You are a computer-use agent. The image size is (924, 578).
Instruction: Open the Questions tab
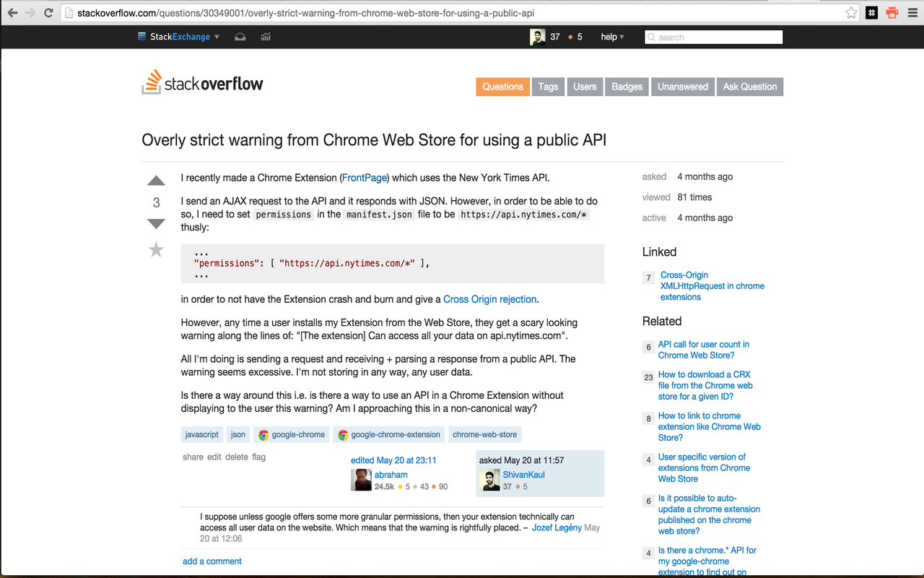click(x=502, y=87)
